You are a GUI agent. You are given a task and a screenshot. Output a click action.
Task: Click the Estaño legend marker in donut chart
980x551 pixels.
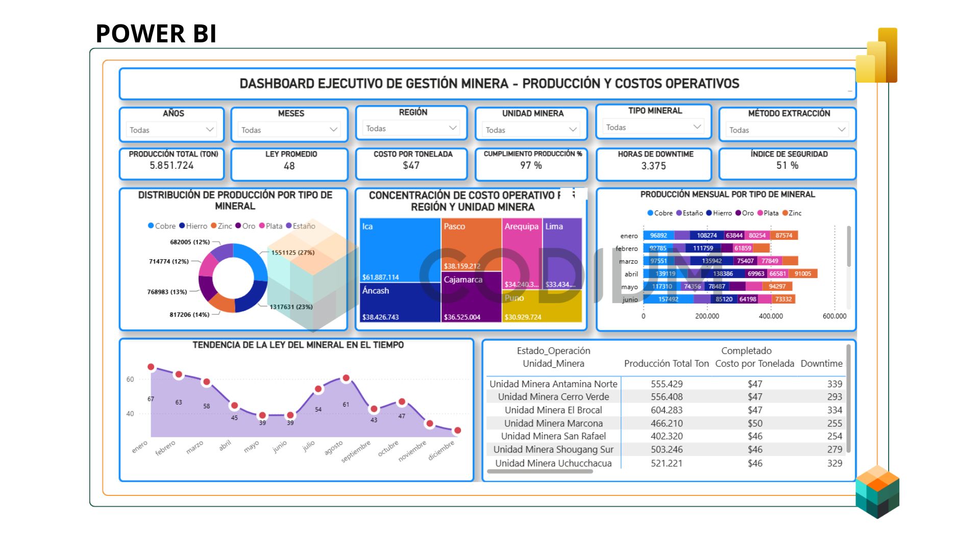click(289, 226)
